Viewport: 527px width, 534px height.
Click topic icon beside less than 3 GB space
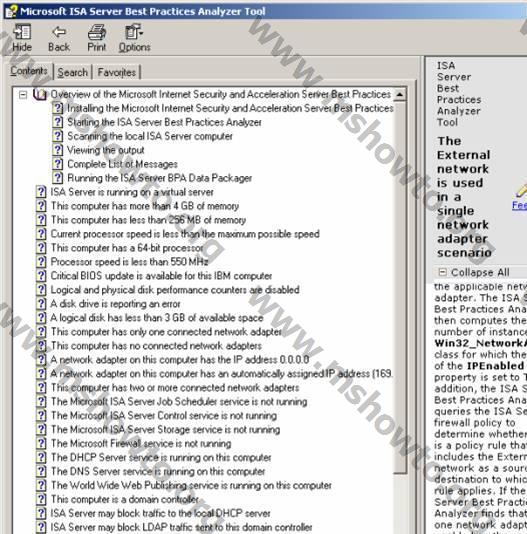(41, 318)
